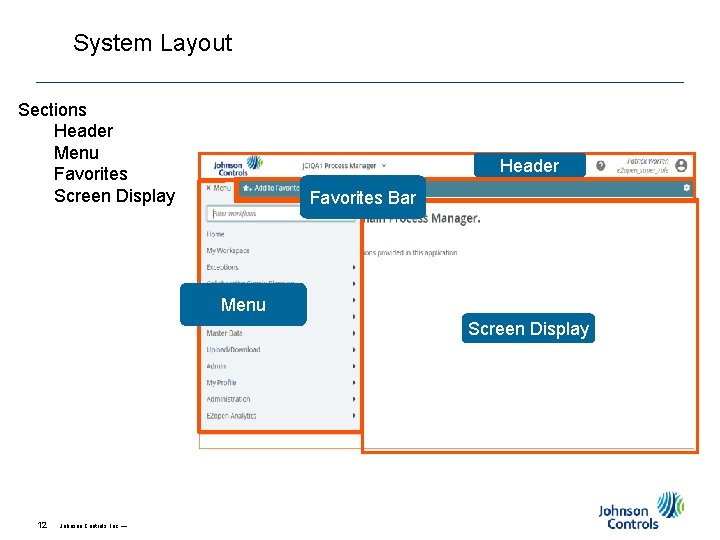Click the Favorites bullet in the sections list

click(x=90, y=174)
